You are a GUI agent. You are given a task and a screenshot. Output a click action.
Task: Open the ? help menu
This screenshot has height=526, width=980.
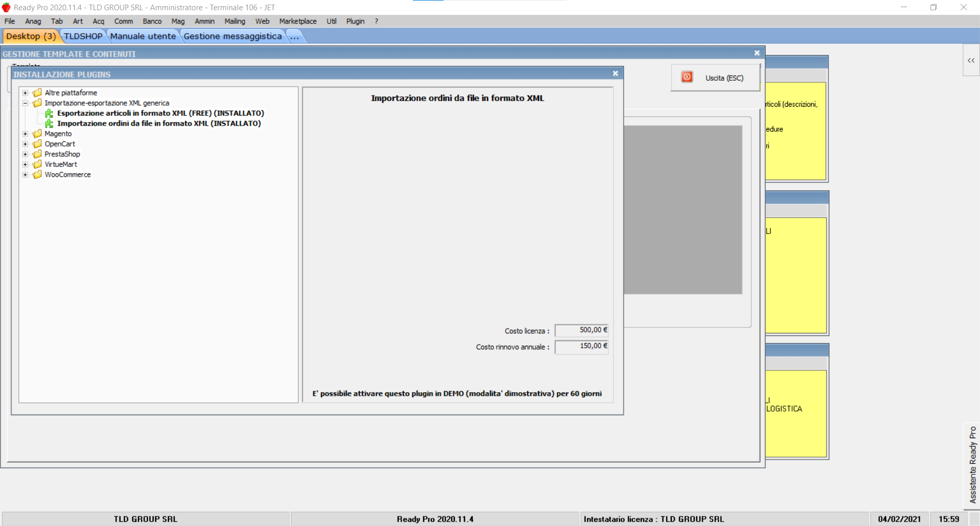tap(376, 21)
